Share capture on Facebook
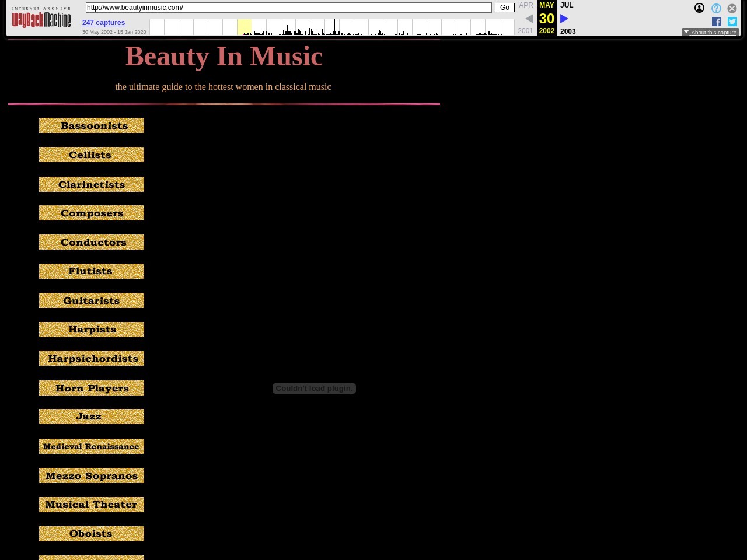 pyautogui.click(x=717, y=22)
